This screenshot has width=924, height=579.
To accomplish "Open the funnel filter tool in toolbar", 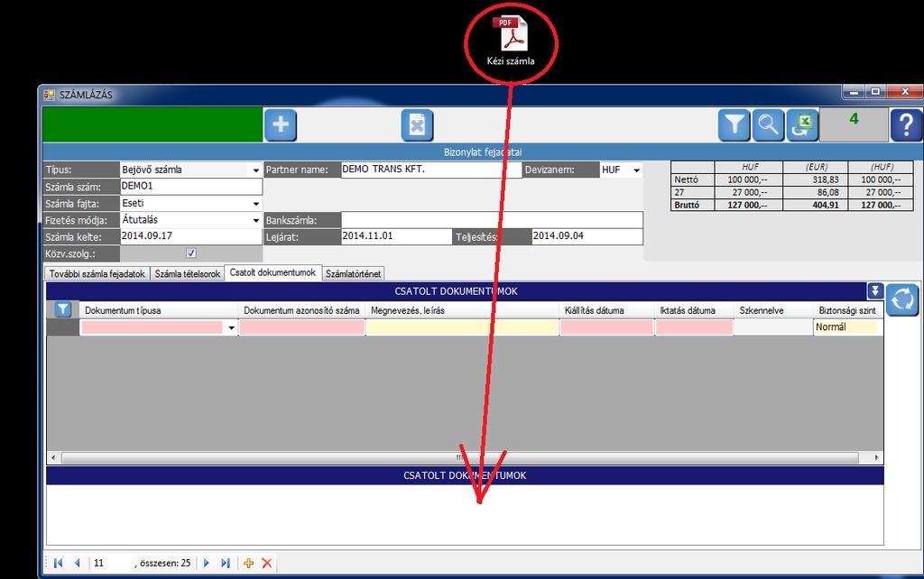I will (x=735, y=124).
